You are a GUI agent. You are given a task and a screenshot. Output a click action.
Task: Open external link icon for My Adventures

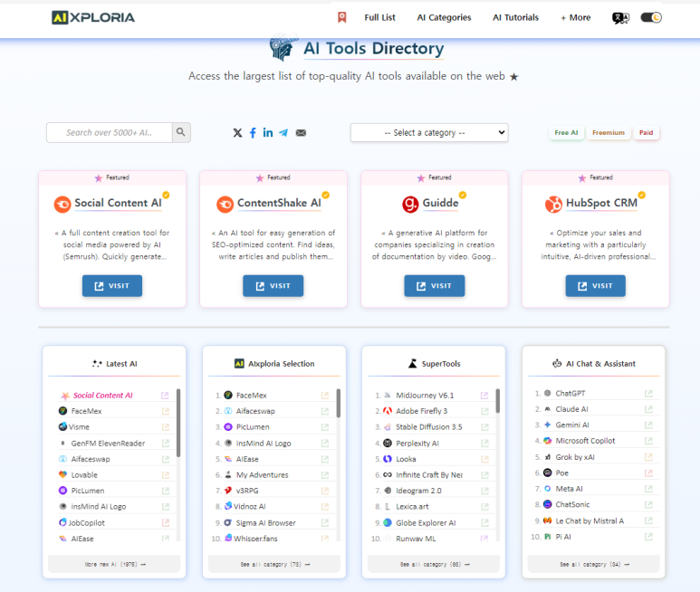325,475
